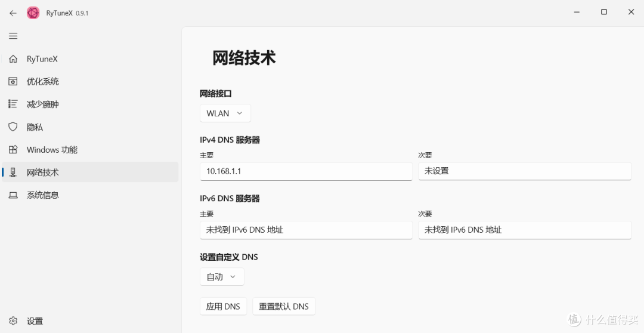Open the 系统信息 page
The image size is (644, 333).
91,195
